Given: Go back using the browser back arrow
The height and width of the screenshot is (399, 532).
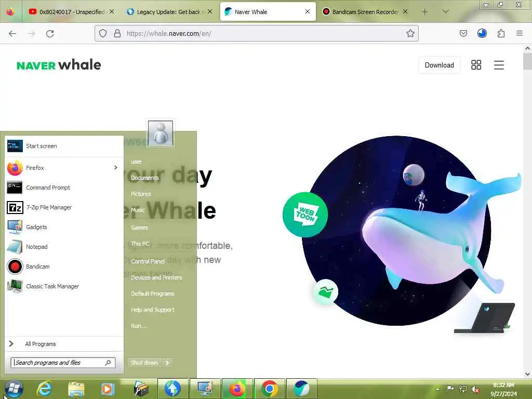Looking at the screenshot, I should coord(12,34).
